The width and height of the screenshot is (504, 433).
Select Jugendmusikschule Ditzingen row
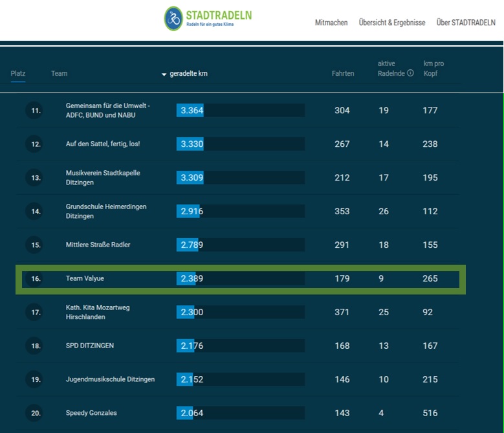pyautogui.click(x=110, y=379)
